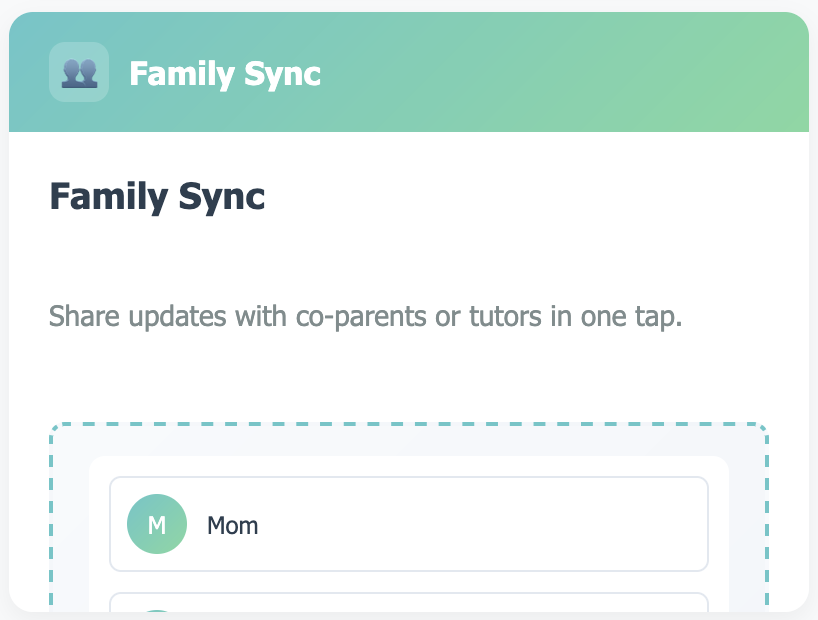Image resolution: width=818 pixels, height=620 pixels.
Task: Open the Mom list entry card
Action: pos(409,524)
